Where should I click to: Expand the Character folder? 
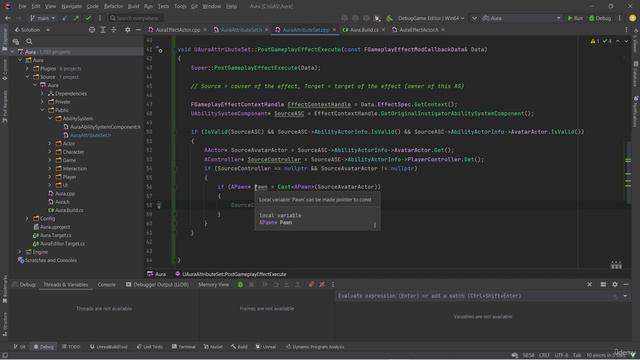click(50, 152)
